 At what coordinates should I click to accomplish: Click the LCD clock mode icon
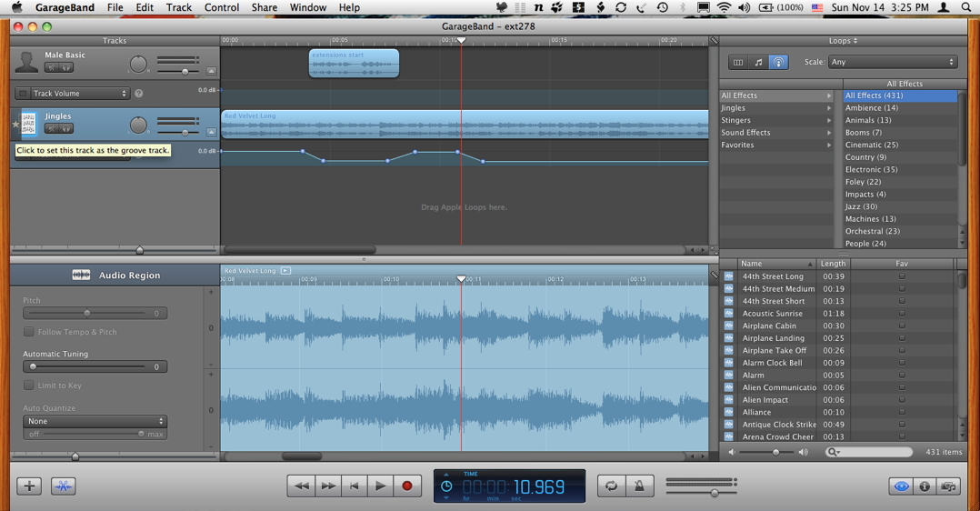446,486
